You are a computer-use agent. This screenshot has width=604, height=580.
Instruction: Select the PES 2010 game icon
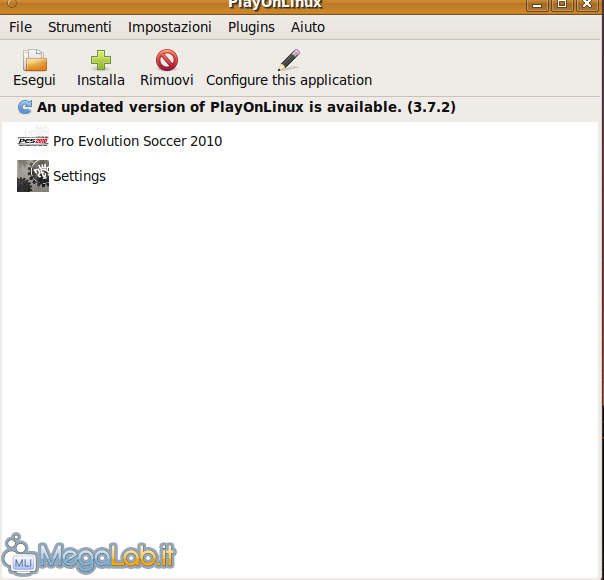click(33, 141)
